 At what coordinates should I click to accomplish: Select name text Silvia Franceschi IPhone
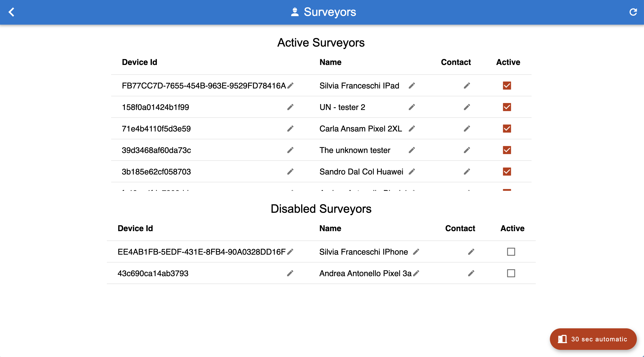[x=363, y=252]
